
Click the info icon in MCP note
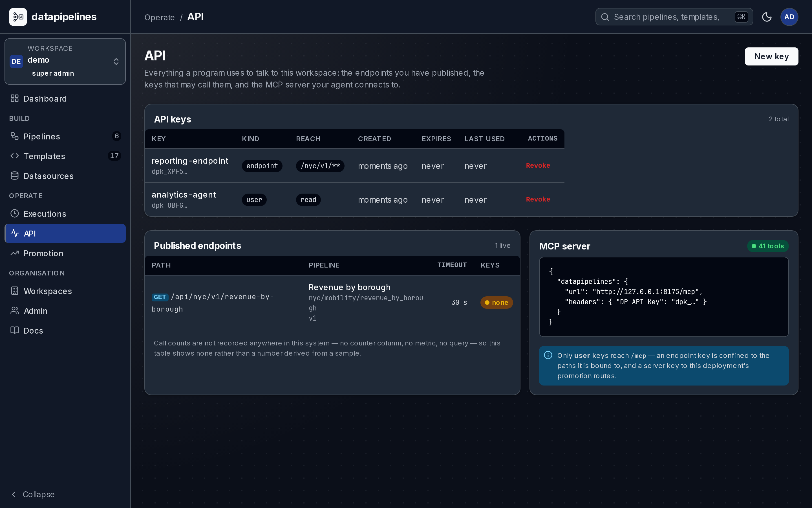coord(548,355)
